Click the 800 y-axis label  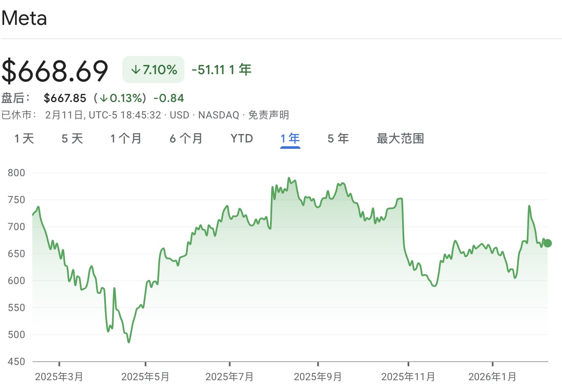coord(16,173)
